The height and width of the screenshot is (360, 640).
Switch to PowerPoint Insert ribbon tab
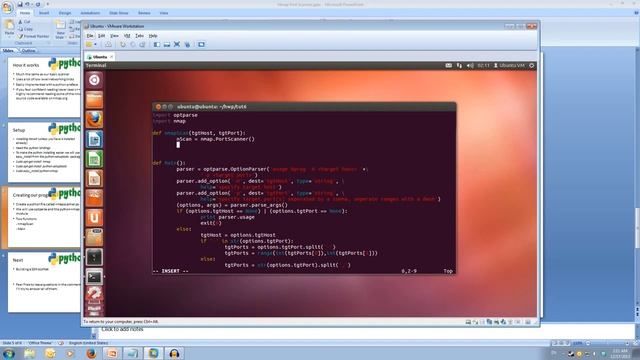[x=44, y=13]
